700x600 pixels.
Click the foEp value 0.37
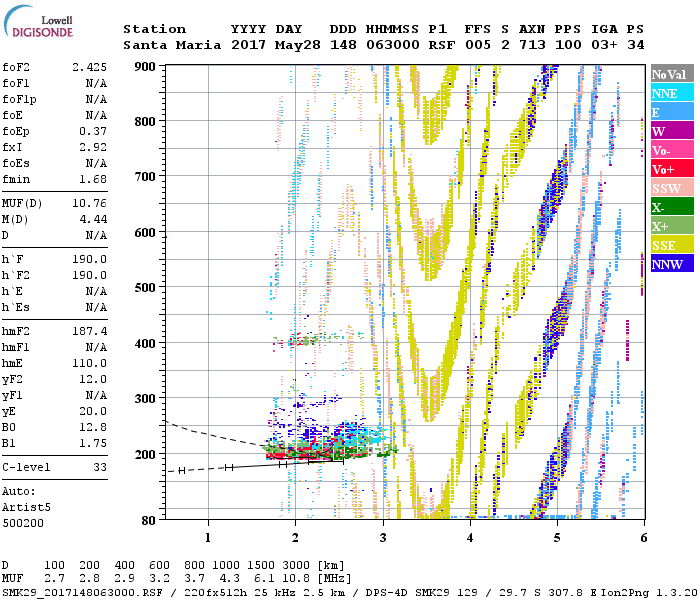point(93,131)
